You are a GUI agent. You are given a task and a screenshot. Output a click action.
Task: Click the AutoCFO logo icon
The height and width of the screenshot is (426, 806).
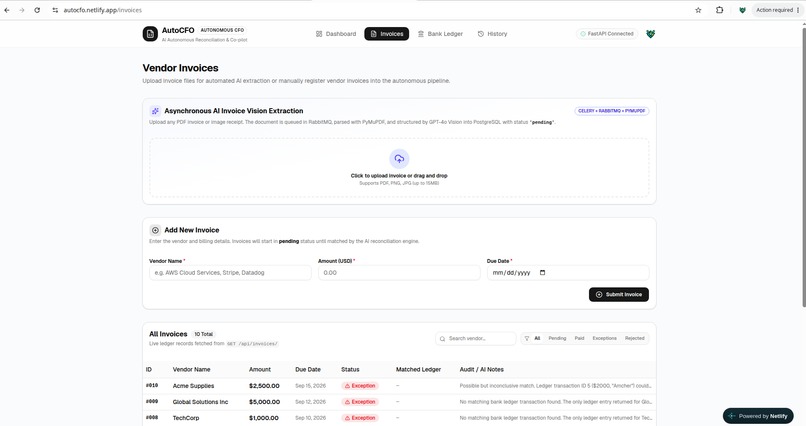coord(150,34)
